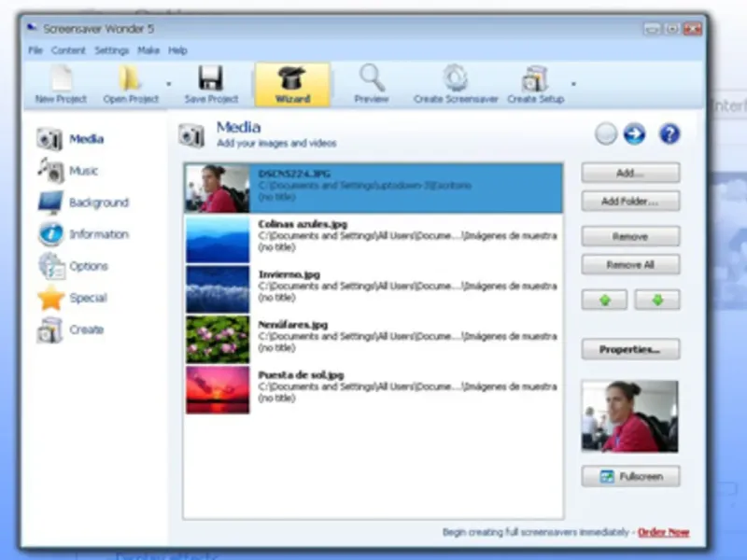This screenshot has width=747, height=560.
Task: Select the Nenúfares.jpg list item
Action: (x=373, y=339)
